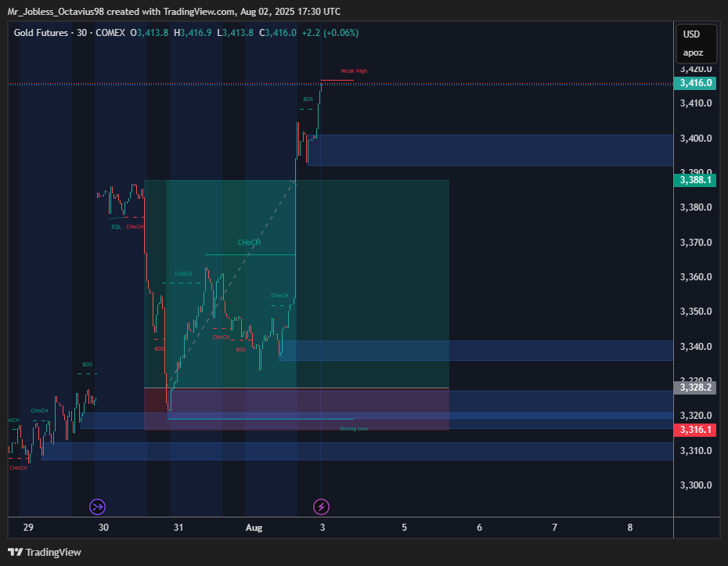Screen dimensions: 728x566
Task: Click the 5 date on the time axis
Action: click(405, 528)
